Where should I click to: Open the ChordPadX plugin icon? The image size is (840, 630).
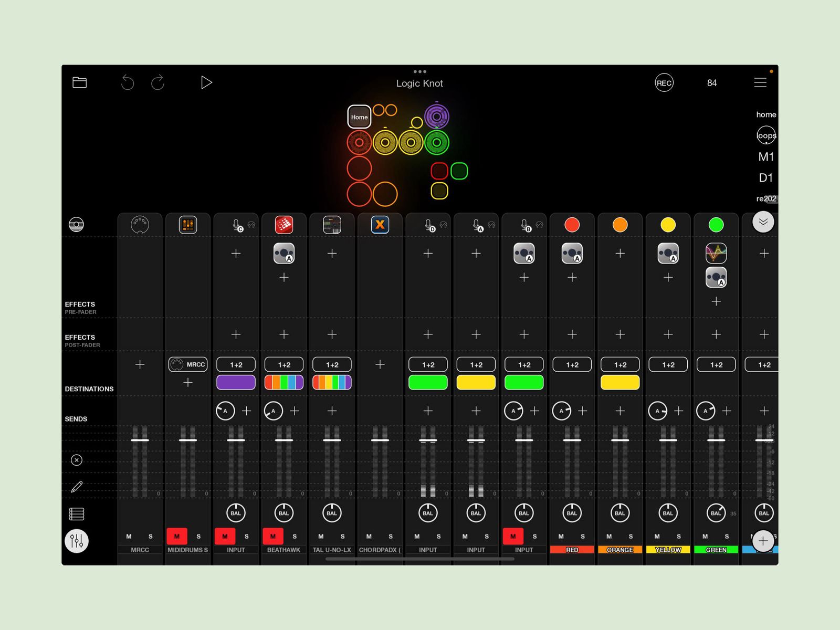click(x=380, y=225)
